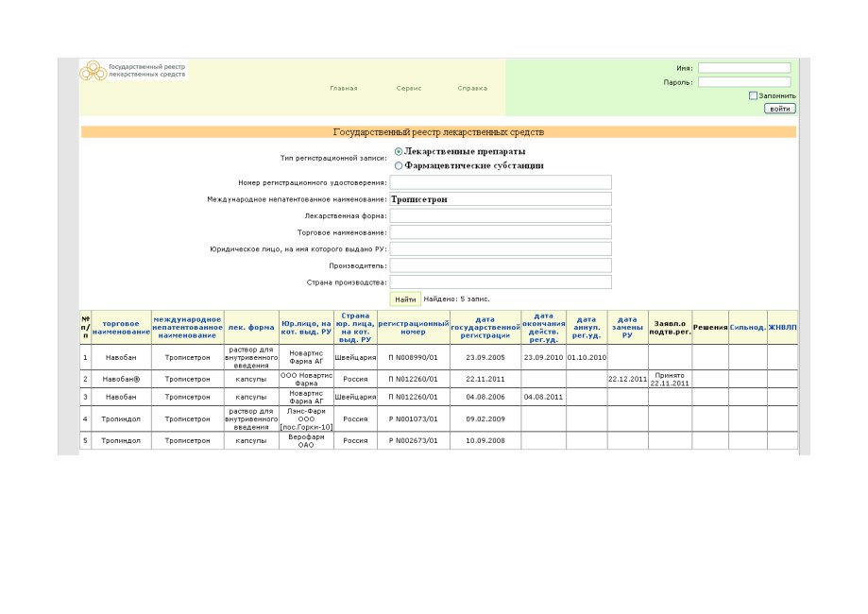Click the registration date 09.02.2009
The image size is (868, 614).
click(x=485, y=419)
